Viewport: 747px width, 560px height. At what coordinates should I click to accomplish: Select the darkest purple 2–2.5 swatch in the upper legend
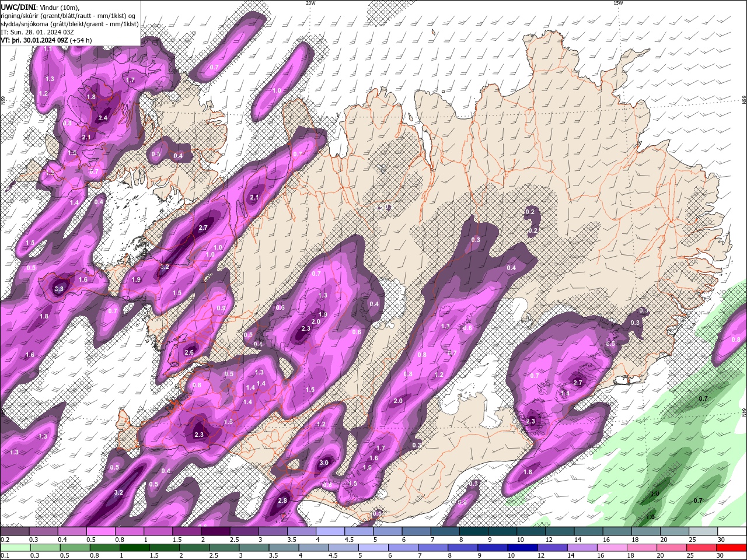coord(215,531)
